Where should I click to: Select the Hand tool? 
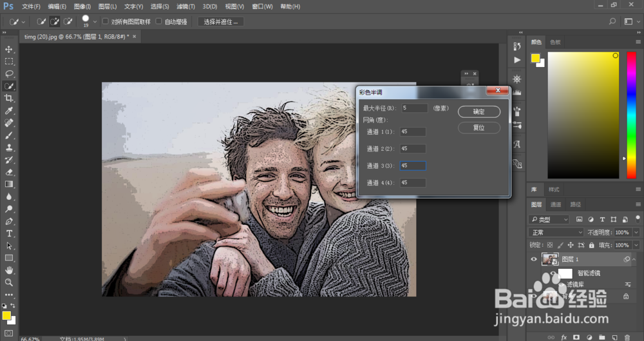point(8,270)
